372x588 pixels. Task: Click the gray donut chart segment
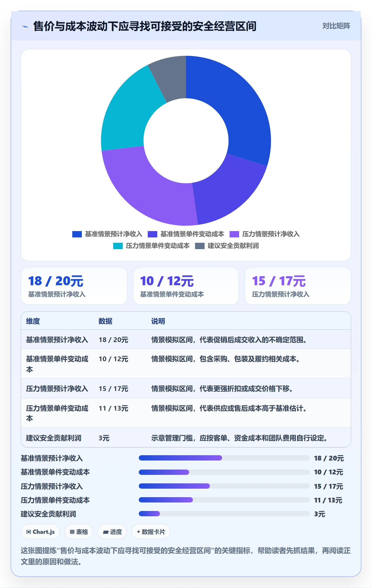pyautogui.click(x=171, y=78)
